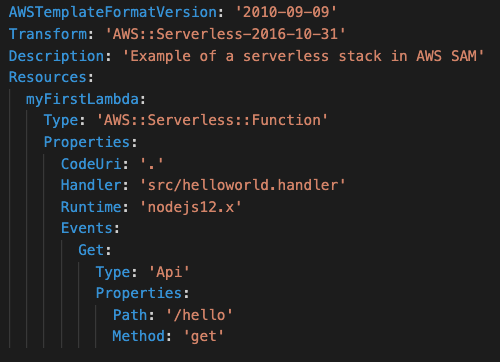Viewport: 500px width, 362px height.
Task: Click the CodeUri key
Action: click(91, 164)
